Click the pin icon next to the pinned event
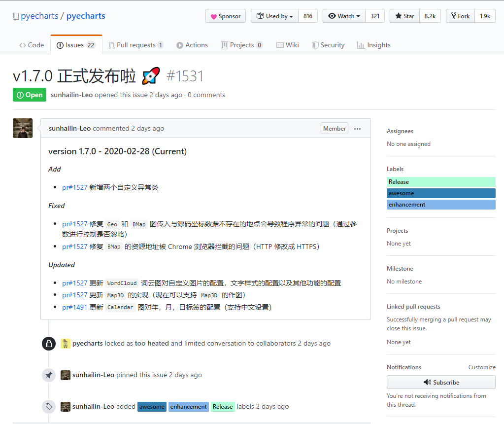Viewport: 504px width, 424px height. click(x=48, y=375)
